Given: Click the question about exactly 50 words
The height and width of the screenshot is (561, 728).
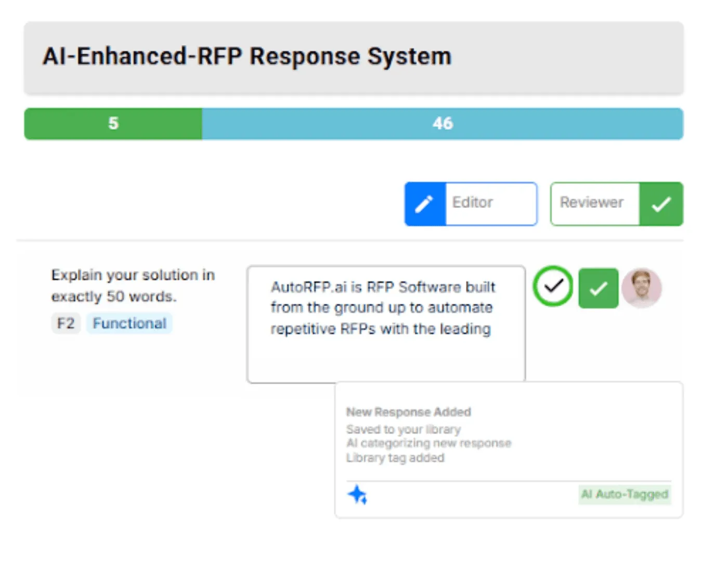Looking at the screenshot, I should click(133, 285).
